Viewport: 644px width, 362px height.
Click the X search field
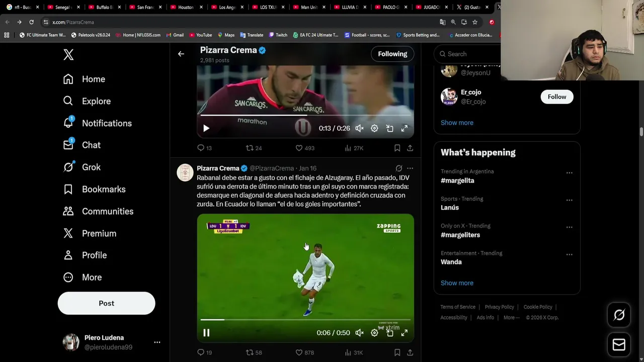468,54
